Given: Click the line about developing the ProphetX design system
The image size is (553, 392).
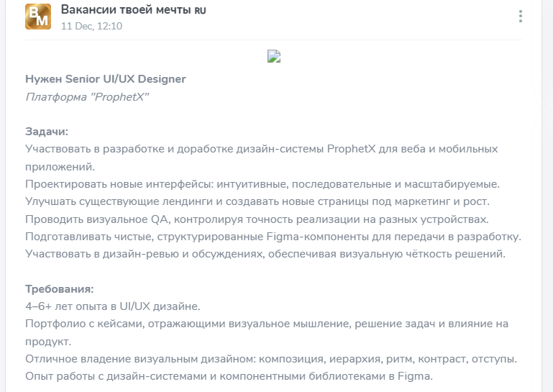Looking at the screenshot, I should click(x=262, y=150).
